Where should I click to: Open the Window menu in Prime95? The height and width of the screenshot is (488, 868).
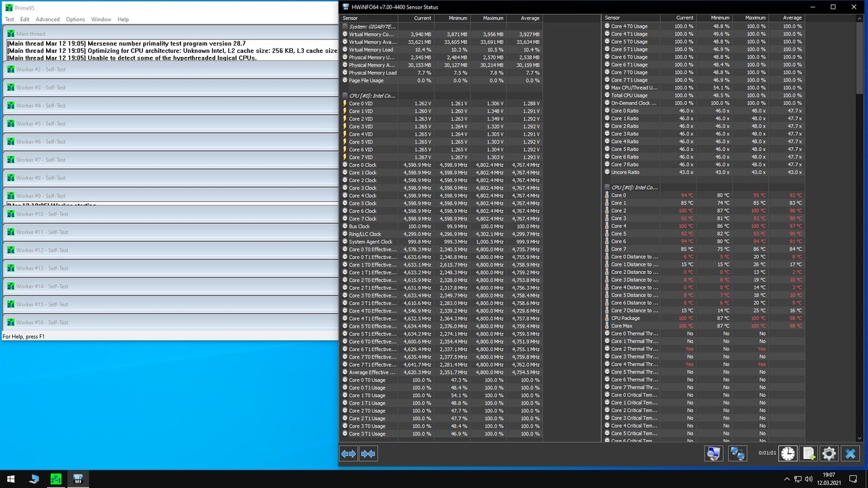[101, 20]
